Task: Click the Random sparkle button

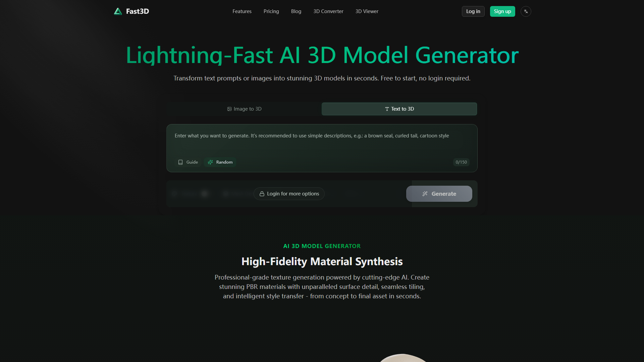Action: point(220,162)
